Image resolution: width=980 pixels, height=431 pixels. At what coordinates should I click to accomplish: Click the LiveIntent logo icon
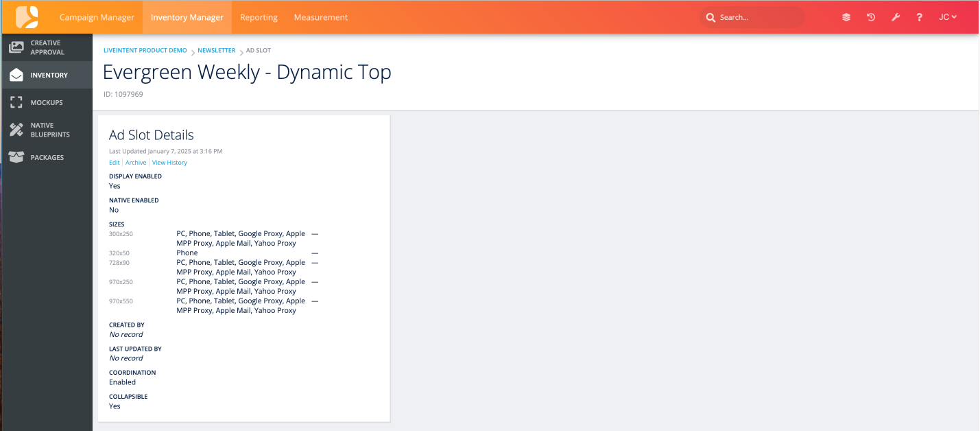[x=27, y=17]
